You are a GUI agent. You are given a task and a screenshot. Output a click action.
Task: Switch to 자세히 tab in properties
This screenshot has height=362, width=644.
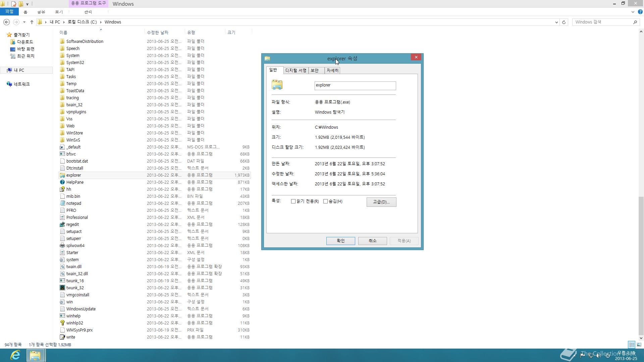tap(332, 70)
